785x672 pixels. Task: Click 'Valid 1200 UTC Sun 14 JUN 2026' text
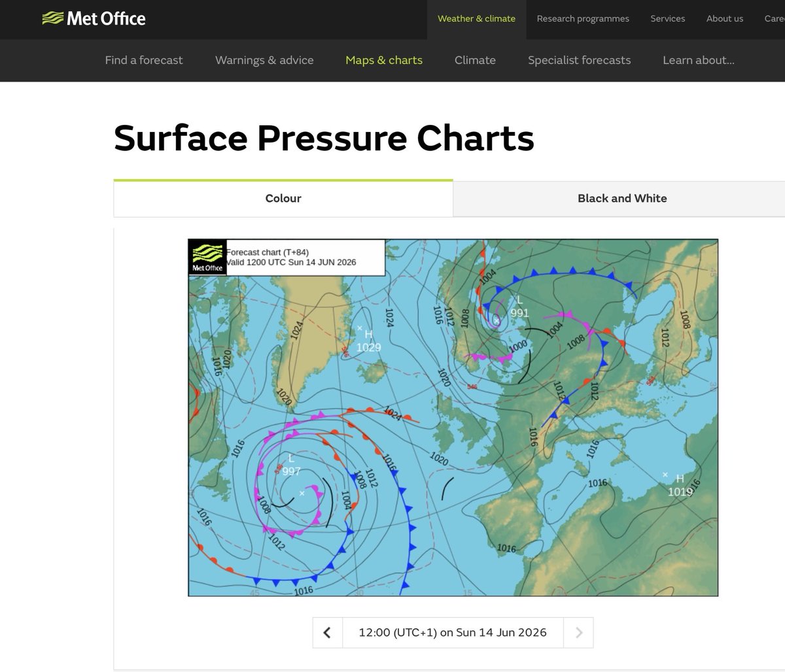[x=292, y=262]
